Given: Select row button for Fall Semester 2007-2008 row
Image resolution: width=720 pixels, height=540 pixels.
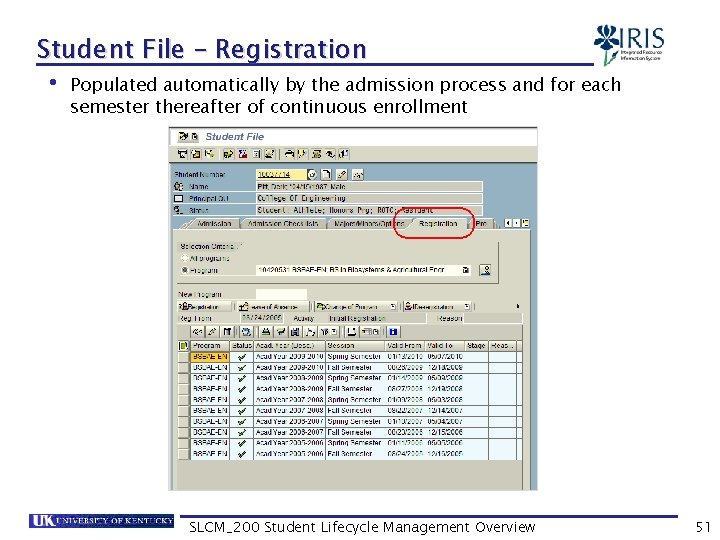Looking at the screenshot, I should click(183, 411).
